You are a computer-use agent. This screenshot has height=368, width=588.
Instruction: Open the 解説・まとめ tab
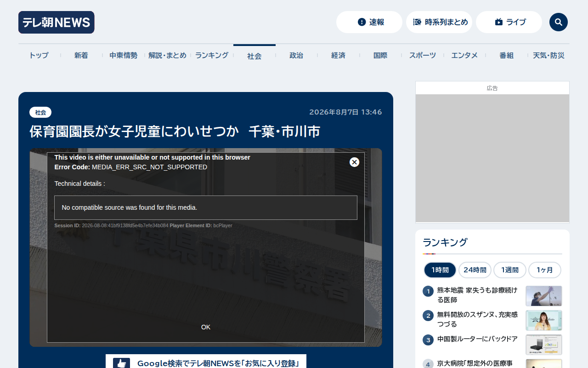[167, 55]
